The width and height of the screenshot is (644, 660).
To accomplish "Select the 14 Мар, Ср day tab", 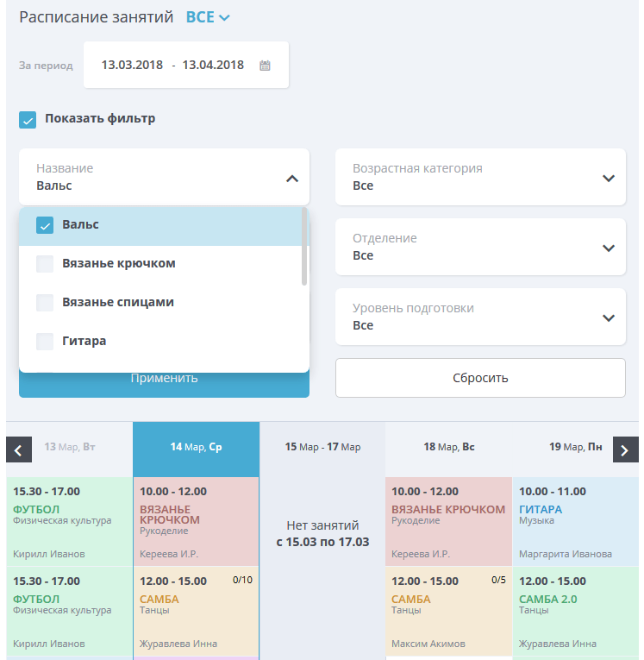I will [x=196, y=449].
